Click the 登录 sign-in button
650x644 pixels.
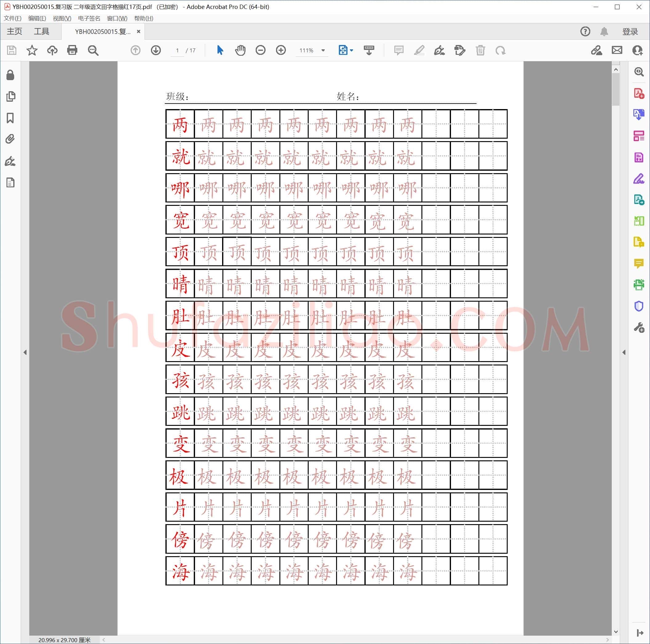(x=630, y=32)
